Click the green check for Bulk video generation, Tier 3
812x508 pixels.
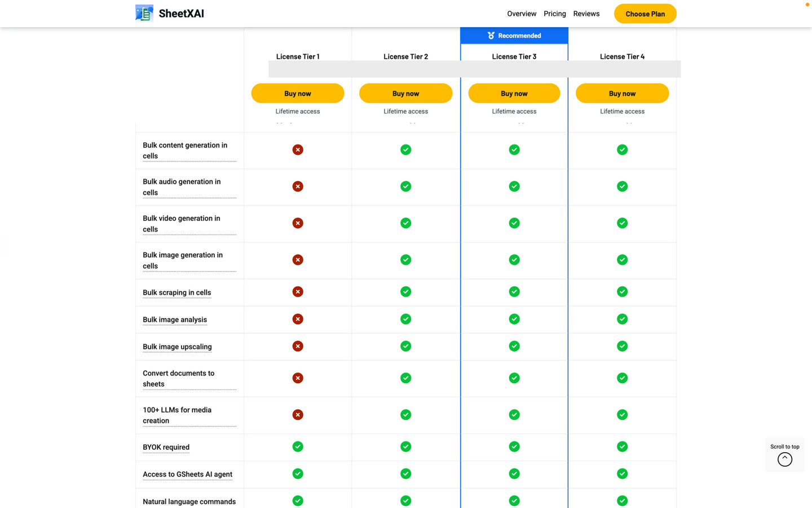(x=514, y=223)
